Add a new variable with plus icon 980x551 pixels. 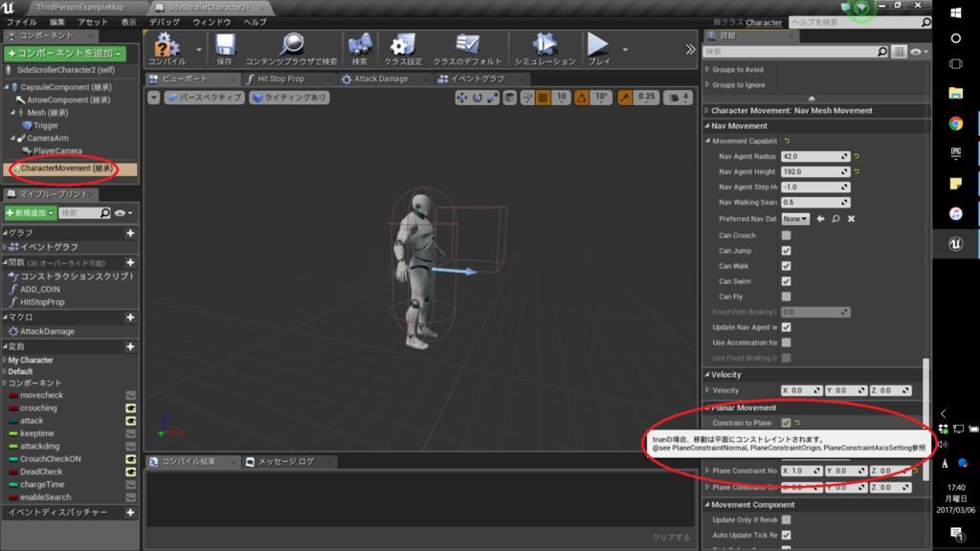tap(130, 346)
